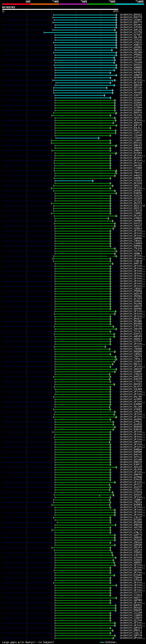The height and width of the screenshot is (644, 146).
Task: Select the UniRef100_O57114 label
Action: (x=131, y=163)
